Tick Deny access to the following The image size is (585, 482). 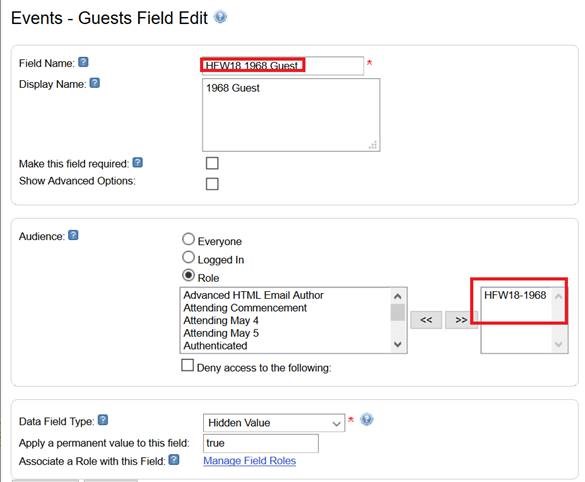tap(187, 365)
